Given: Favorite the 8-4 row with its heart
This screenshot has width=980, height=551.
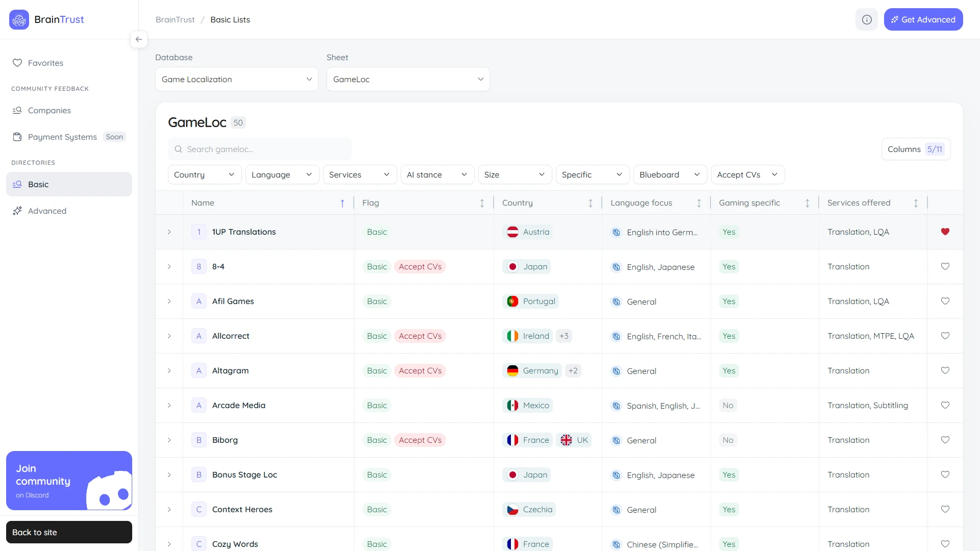Looking at the screenshot, I should [x=945, y=266].
